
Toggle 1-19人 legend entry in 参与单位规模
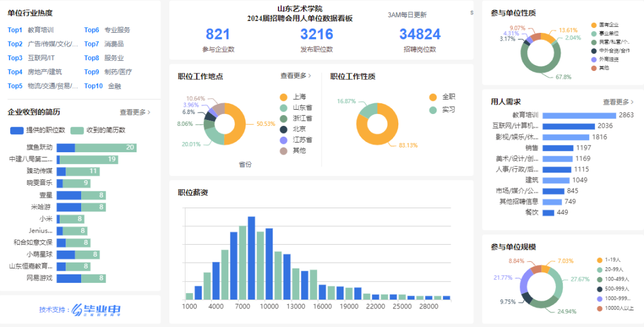coord(609,260)
